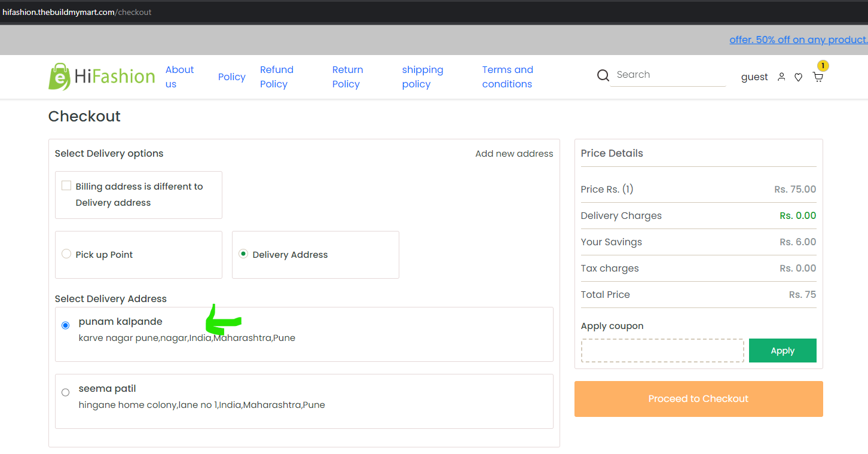
Task: Open Terms and conditions
Action: coord(508,77)
